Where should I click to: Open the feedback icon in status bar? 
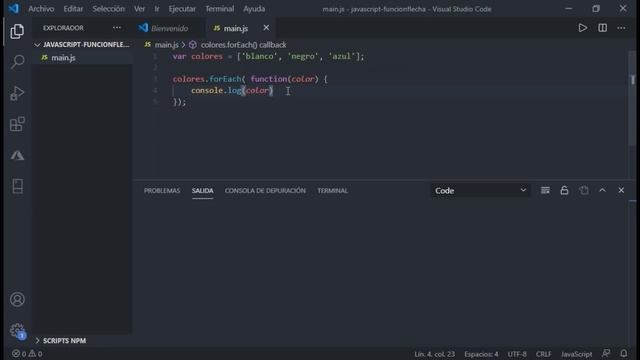[x=606, y=353]
